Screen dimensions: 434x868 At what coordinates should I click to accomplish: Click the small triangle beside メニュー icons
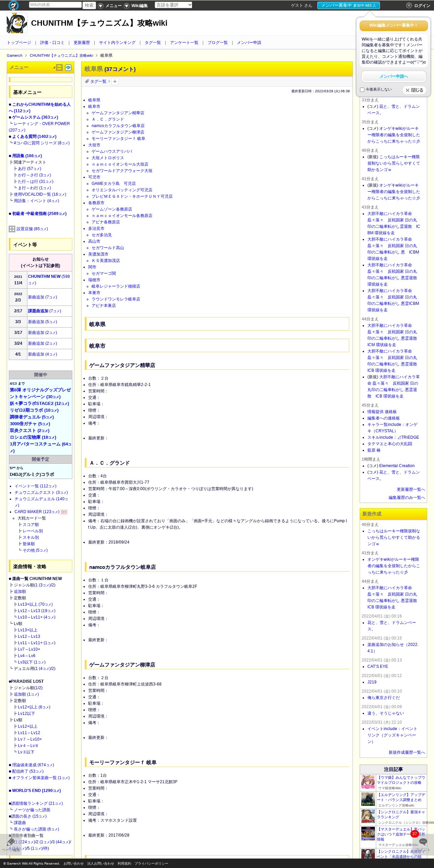pyautogui.click(x=54, y=68)
